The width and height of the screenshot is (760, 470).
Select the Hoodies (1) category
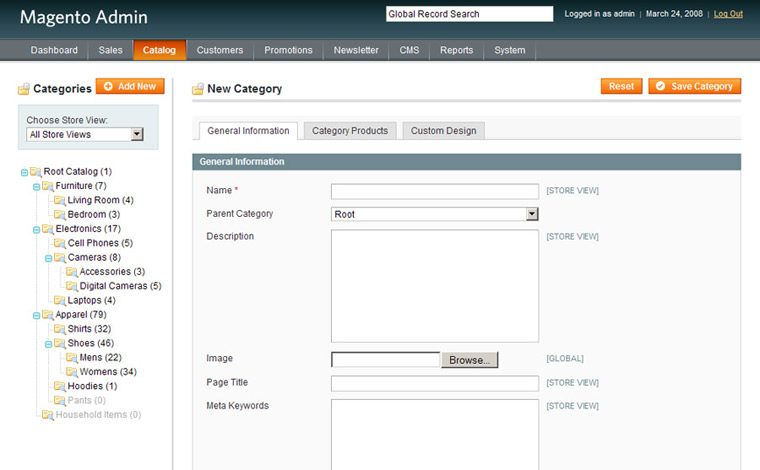pos(92,386)
